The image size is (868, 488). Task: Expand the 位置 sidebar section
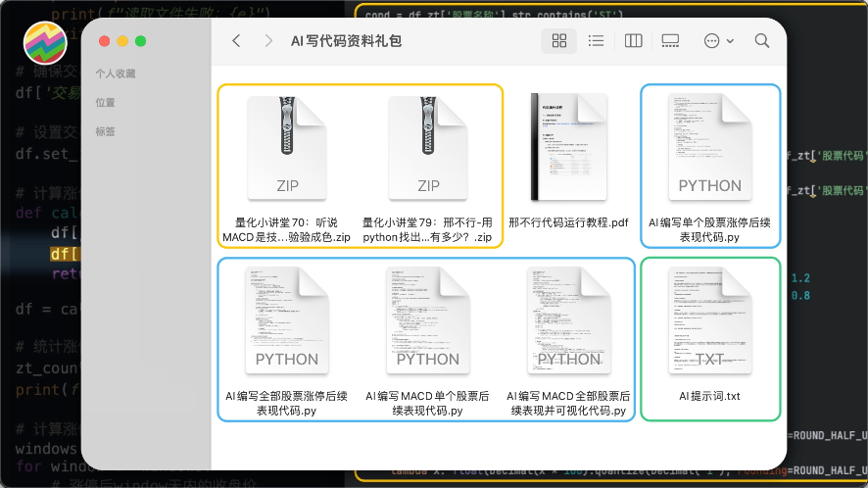[105, 102]
